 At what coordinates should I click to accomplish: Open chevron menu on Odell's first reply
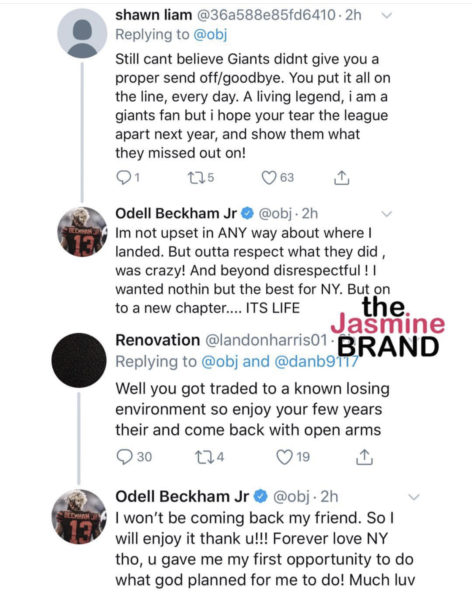[387, 214]
